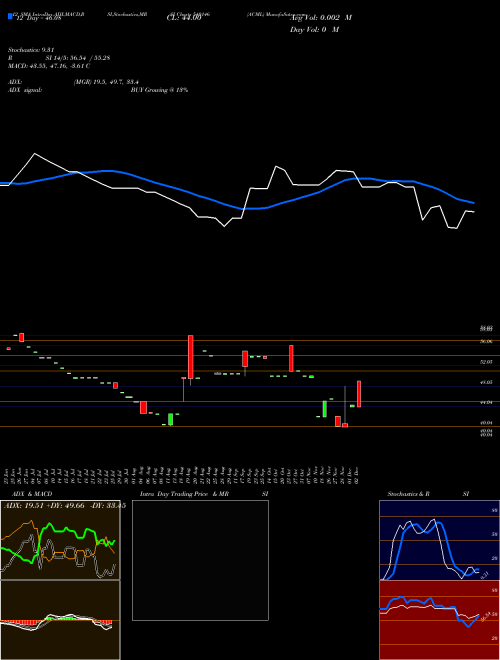Click the 52.05 price axis label
The height and width of the screenshot is (660, 500).
click(486, 362)
